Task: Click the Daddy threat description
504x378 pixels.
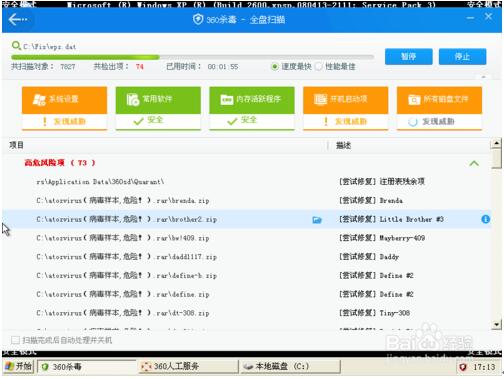Action: pos(389,257)
